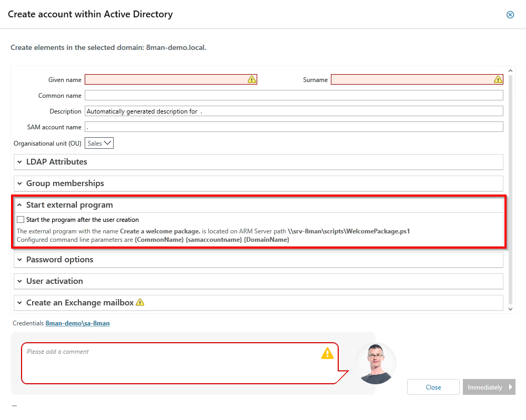Expand the Create an Exchange mailbox section

tap(79, 303)
